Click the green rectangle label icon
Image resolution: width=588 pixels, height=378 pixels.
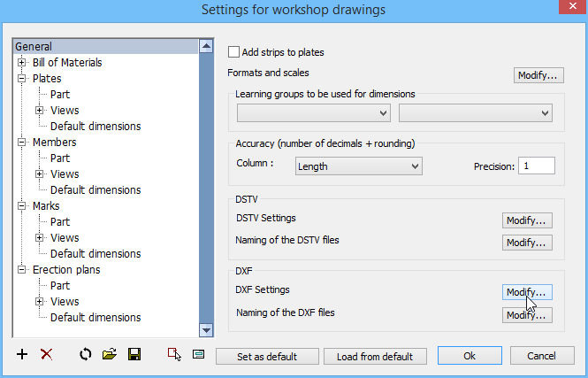click(198, 354)
